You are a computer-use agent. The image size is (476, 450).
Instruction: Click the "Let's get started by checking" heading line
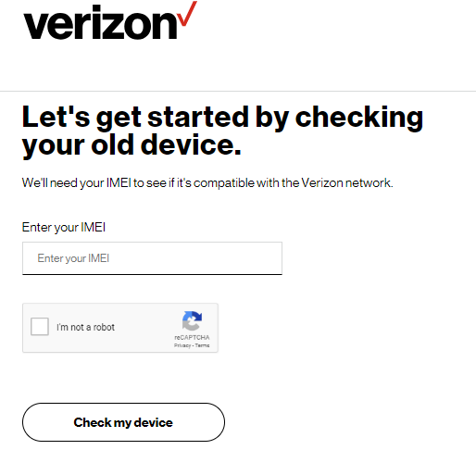click(x=222, y=118)
